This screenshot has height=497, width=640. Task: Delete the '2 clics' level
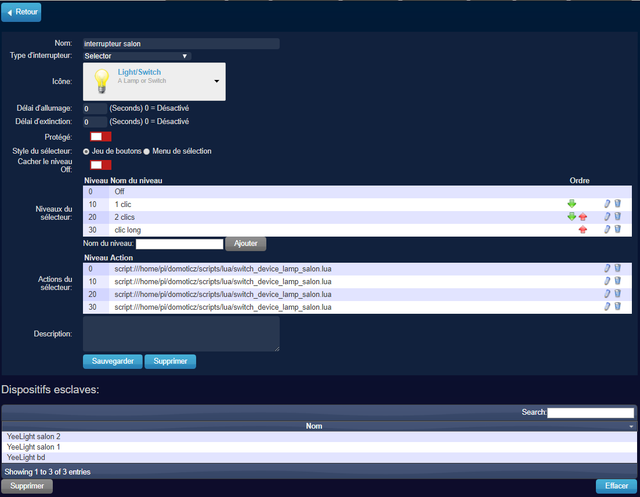pyautogui.click(x=618, y=216)
